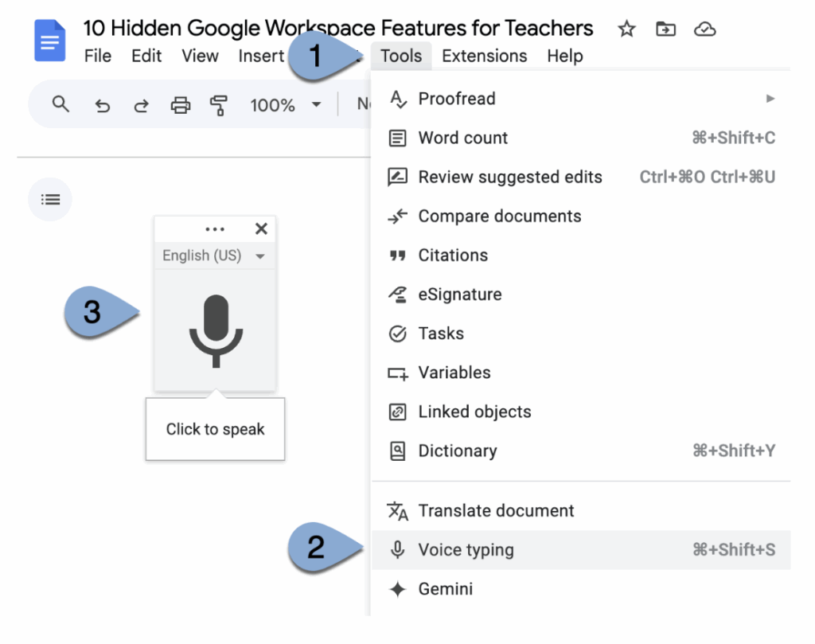This screenshot has height=644, width=815.
Task: Choose Translate document
Action: pyautogui.click(x=496, y=511)
